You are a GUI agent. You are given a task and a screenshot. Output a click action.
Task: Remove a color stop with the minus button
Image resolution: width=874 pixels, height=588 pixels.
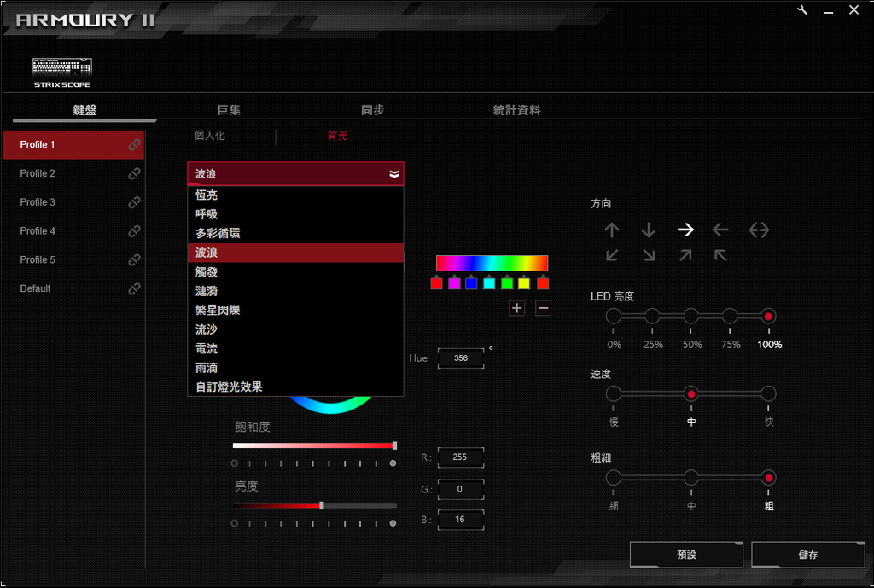[543, 308]
